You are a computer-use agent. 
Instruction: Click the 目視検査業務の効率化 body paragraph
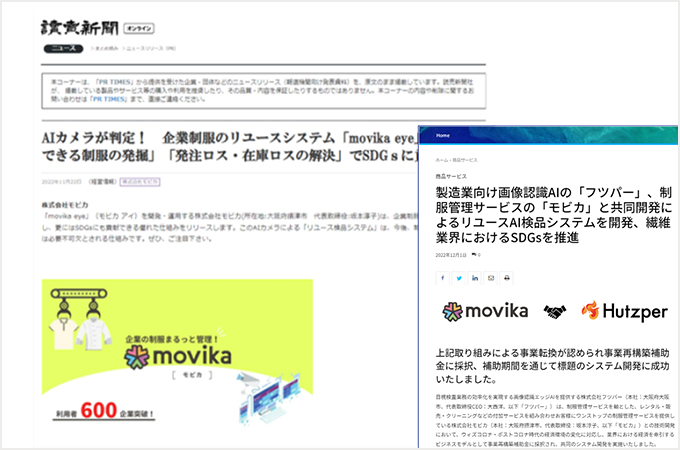coord(555,421)
